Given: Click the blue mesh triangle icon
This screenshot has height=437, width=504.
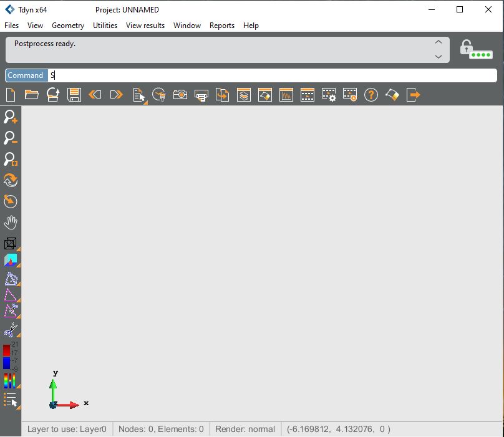Looking at the screenshot, I should click(x=11, y=279).
